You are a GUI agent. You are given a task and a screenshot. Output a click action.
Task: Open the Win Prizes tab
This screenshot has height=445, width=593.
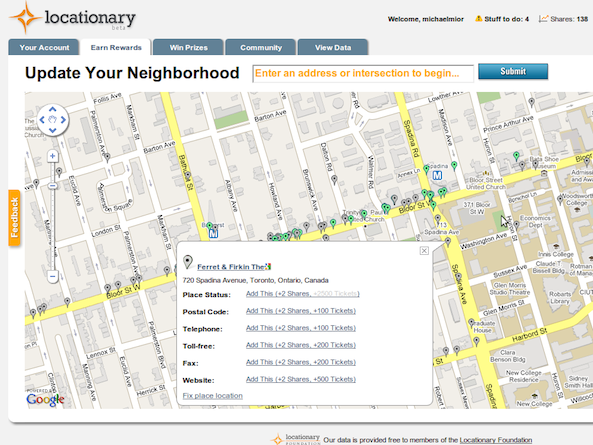point(188,48)
